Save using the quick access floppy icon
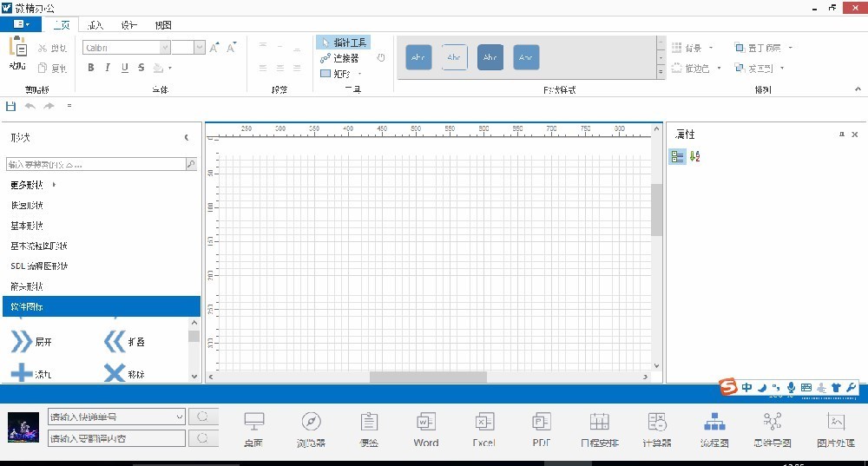Screen dimensions: 868x466 (x=10, y=106)
